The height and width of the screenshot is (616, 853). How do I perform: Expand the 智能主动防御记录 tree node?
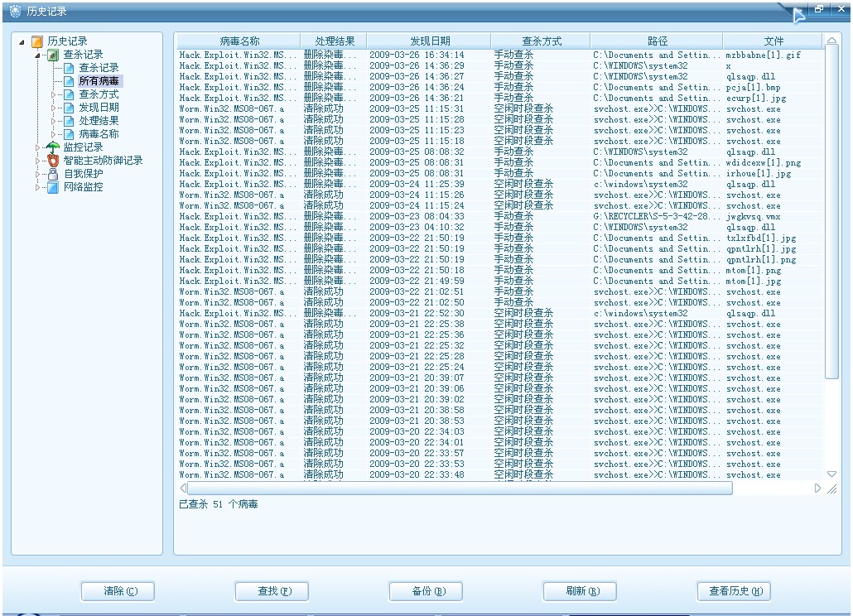[37, 161]
